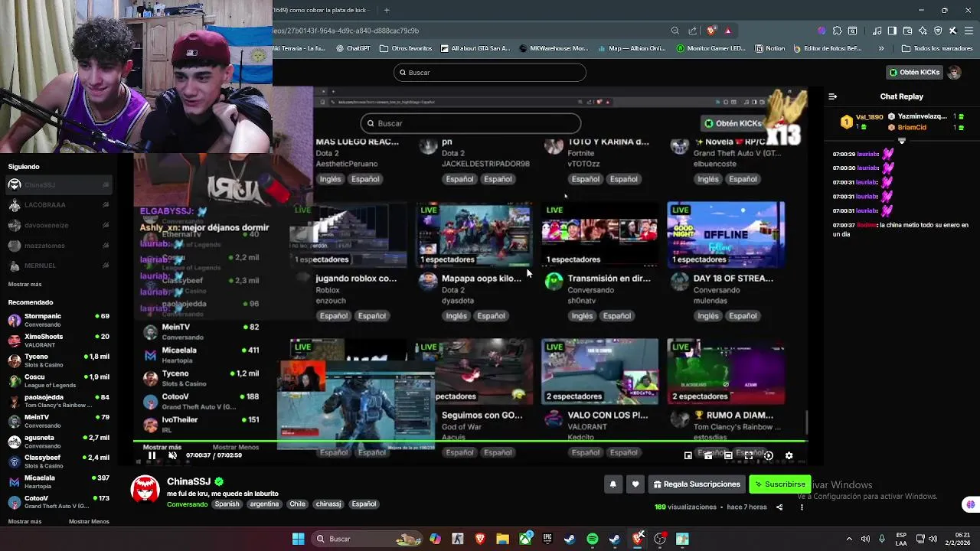This screenshot has height=551, width=980.
Task: Open ChatGPT bookmark
Action: click(x=353, y=48)
